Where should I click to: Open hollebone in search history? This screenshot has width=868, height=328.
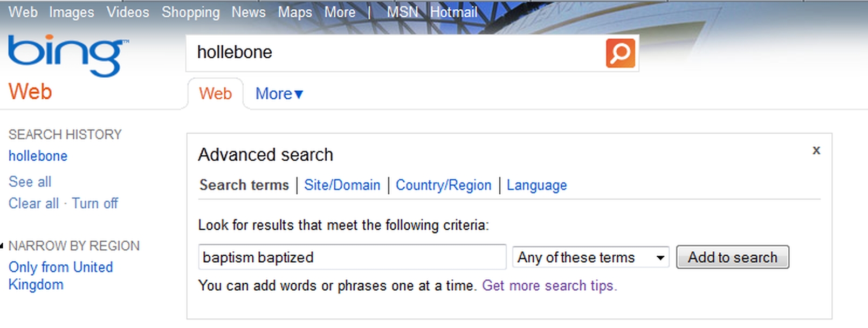coord(38,156)
